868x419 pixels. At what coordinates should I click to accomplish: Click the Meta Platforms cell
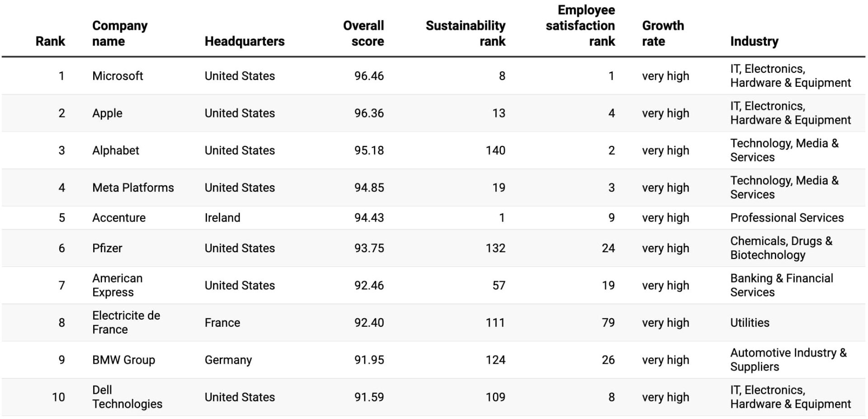pyautogui.click(x=133, y=188)
